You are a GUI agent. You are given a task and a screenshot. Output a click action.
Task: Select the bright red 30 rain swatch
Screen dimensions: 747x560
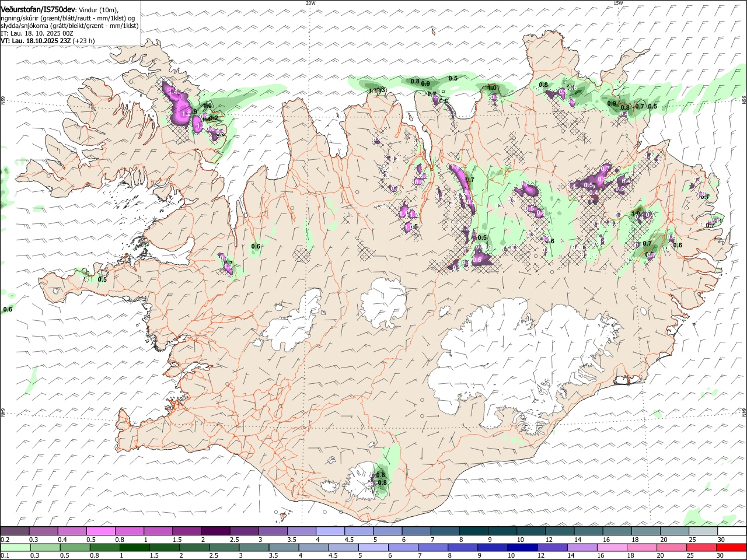(731, 547)
